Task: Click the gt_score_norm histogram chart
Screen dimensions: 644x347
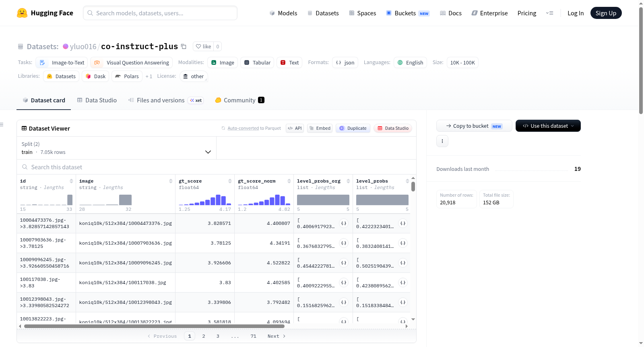Action: [264, 200]
